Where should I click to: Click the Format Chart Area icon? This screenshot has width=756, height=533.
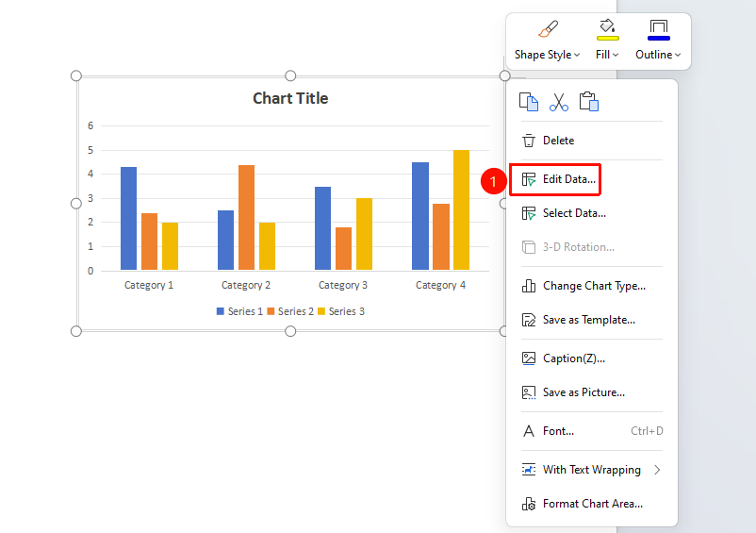(529, 504)
